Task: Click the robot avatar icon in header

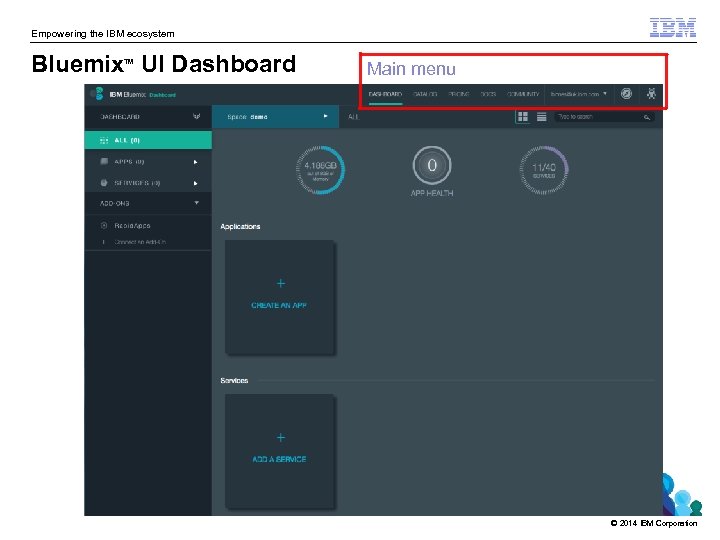Action: pos(651,94)
